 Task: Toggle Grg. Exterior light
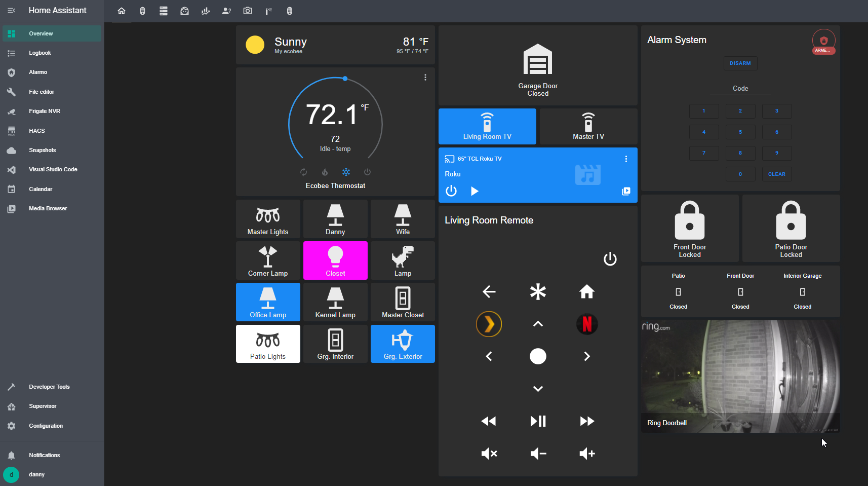403,344
